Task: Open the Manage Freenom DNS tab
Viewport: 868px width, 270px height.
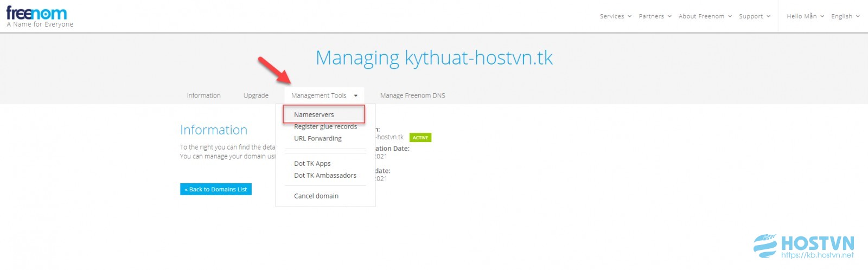Action: (412, 95)
